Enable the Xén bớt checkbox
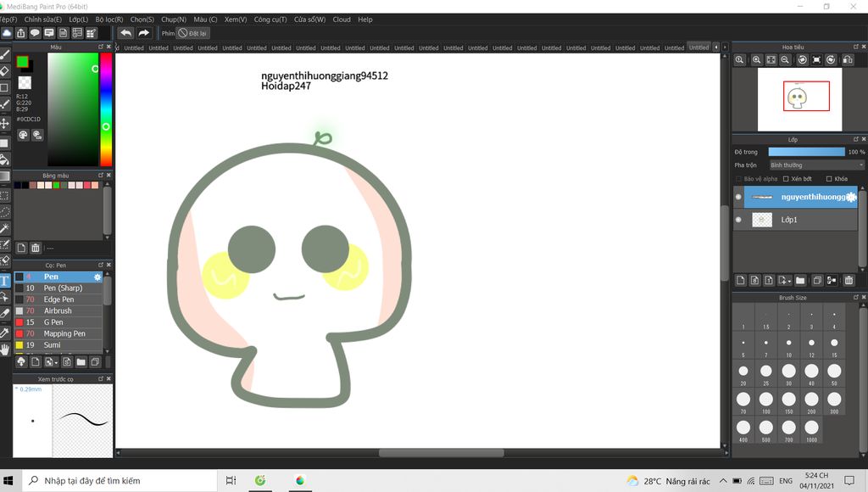The height and width of the screenshot is (492, 868). click(786, 179)
